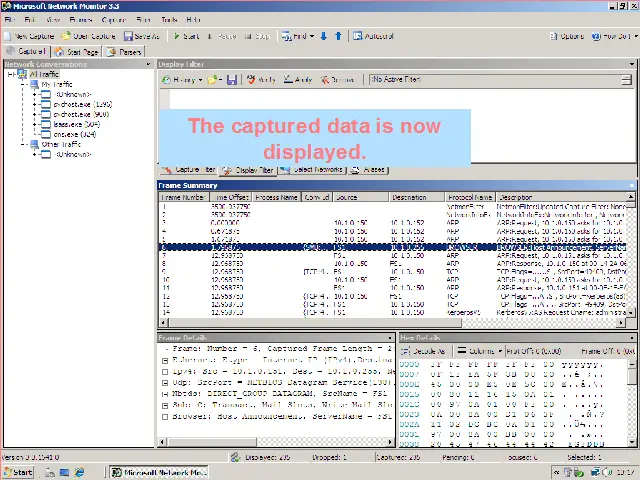
Task: Jump to next match with the blue down arrow
Action: [324, 36]
